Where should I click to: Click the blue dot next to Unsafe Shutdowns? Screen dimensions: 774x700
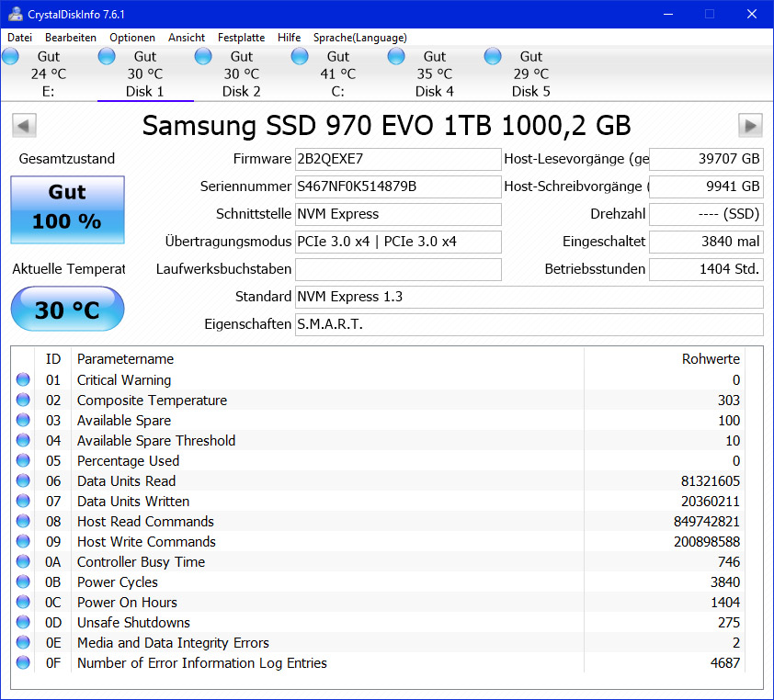tap(22, 622)
